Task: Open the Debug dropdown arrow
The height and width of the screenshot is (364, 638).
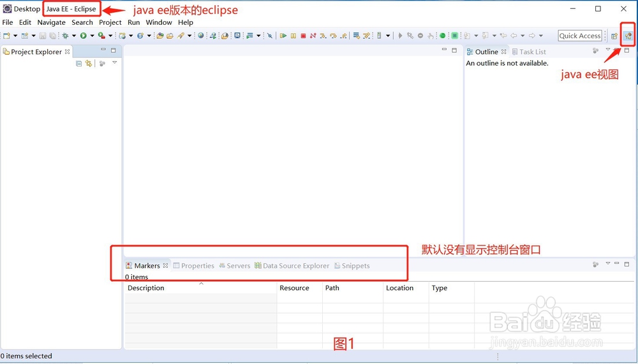Action: click(x=74, y=36)
